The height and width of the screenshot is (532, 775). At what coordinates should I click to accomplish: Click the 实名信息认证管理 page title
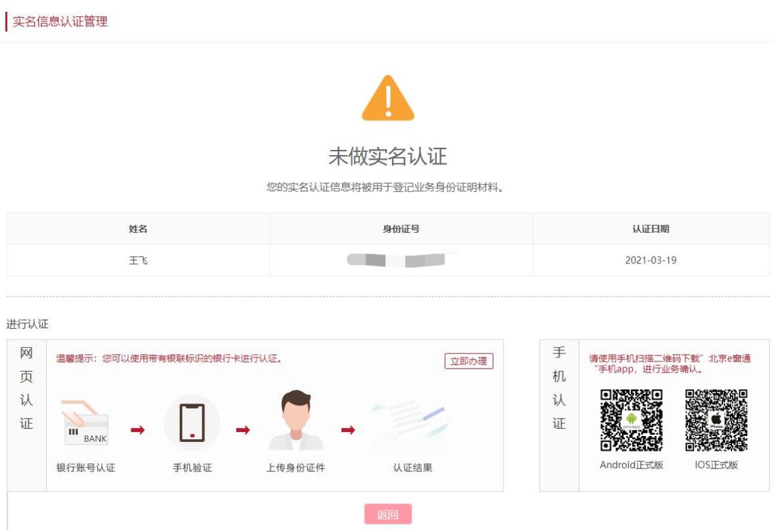(60, 21)
